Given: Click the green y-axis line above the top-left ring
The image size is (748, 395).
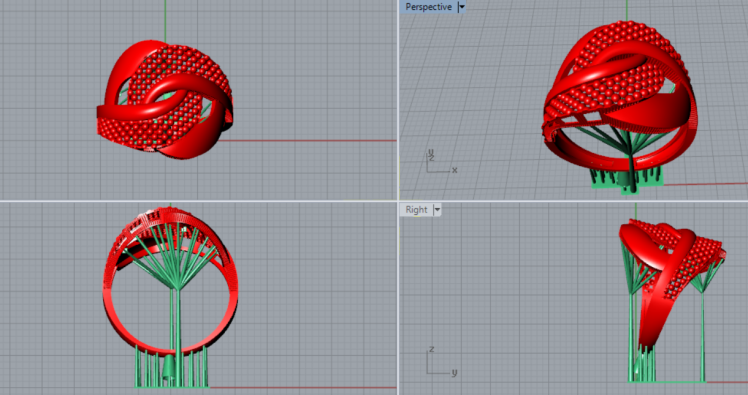Looking at the screenshot, I should click(x=166, y=20).
